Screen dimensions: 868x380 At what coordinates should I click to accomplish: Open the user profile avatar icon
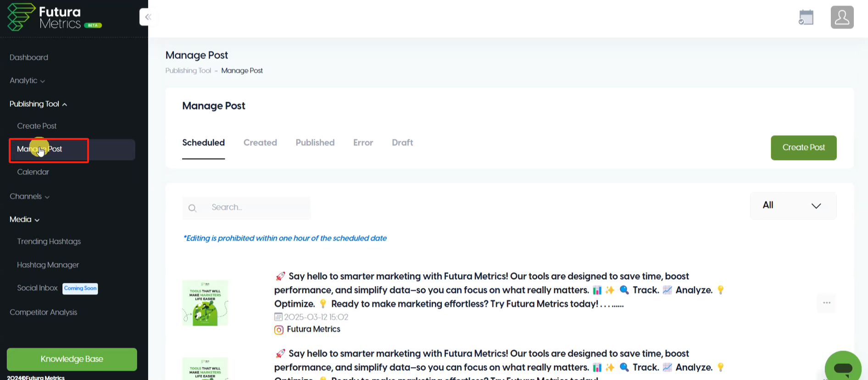842,17
